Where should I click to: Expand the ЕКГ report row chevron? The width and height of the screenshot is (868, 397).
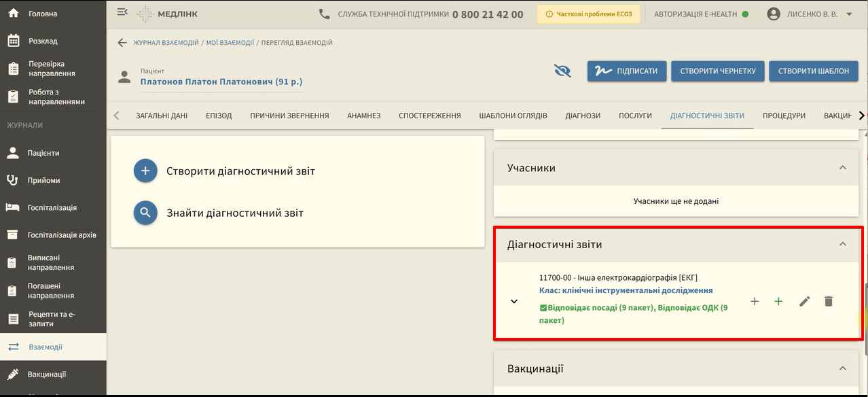point(514,301)
